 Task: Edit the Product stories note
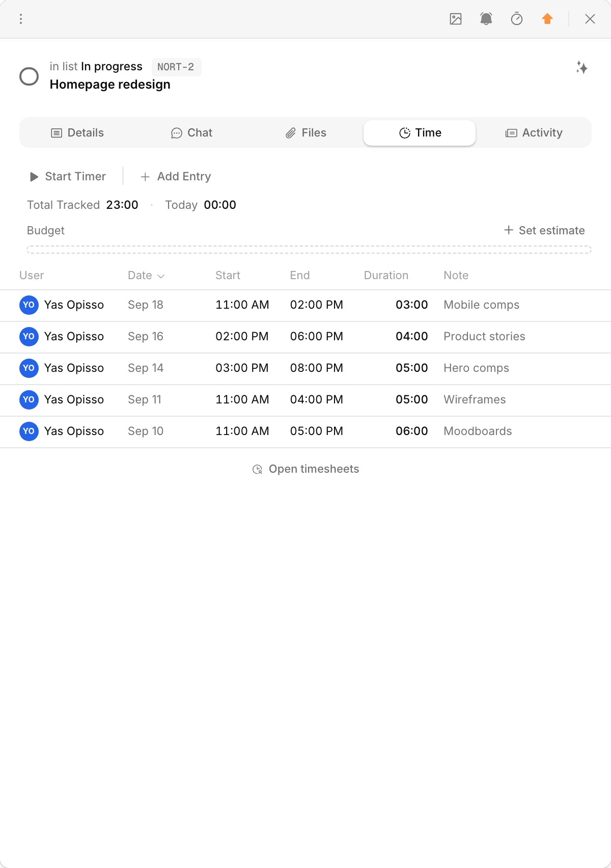(484, 336)
